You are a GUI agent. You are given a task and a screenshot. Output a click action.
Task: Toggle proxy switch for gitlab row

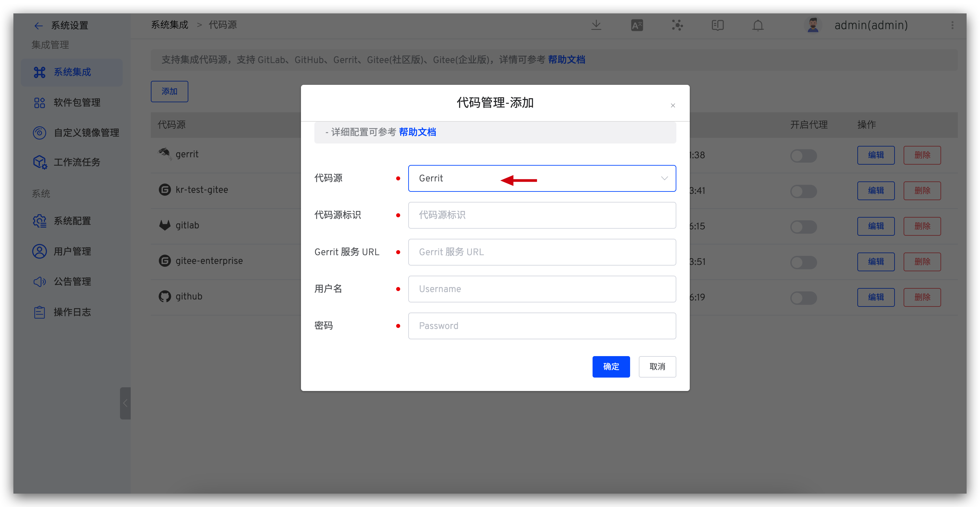pyautogui.click(x=803, y=226)
